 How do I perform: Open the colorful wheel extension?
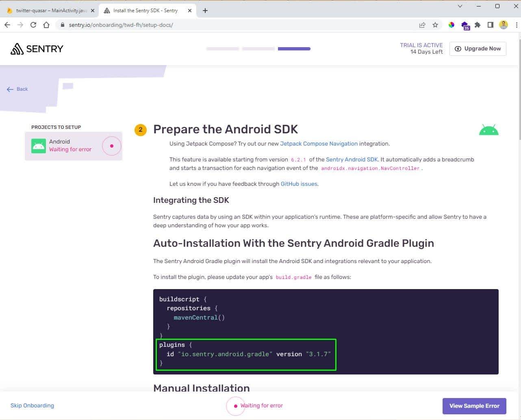pos(452,25)
